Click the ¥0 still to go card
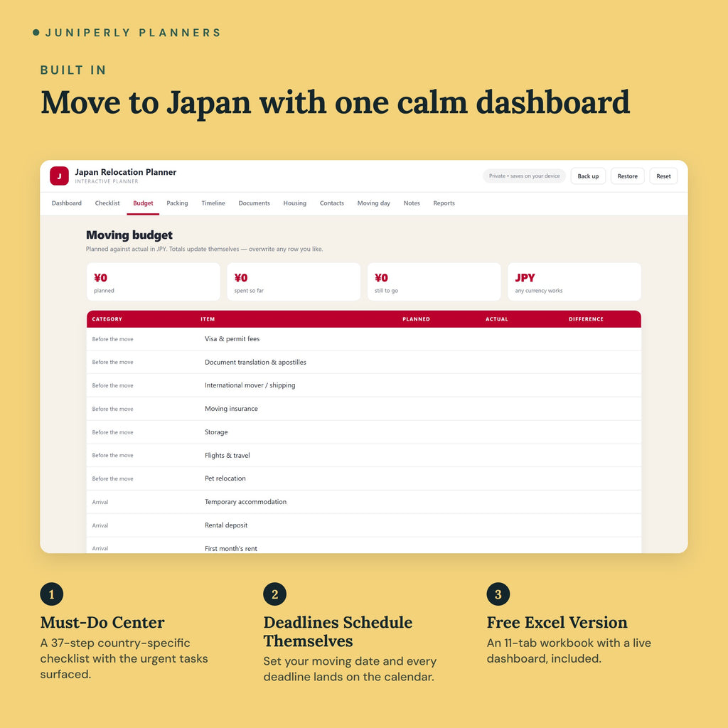Screen dimensions: 728x728 (x=434, y=282)
